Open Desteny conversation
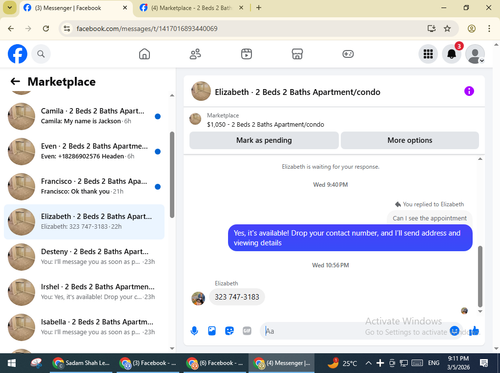500x373 pixels. click(84, 257)
